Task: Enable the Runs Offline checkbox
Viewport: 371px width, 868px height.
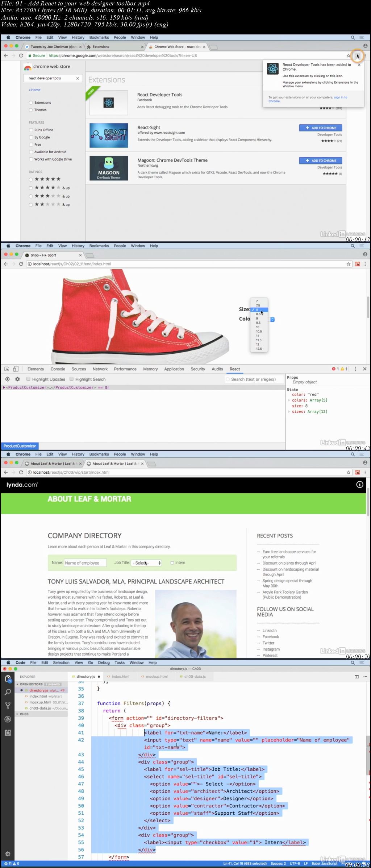Action: 31,130
